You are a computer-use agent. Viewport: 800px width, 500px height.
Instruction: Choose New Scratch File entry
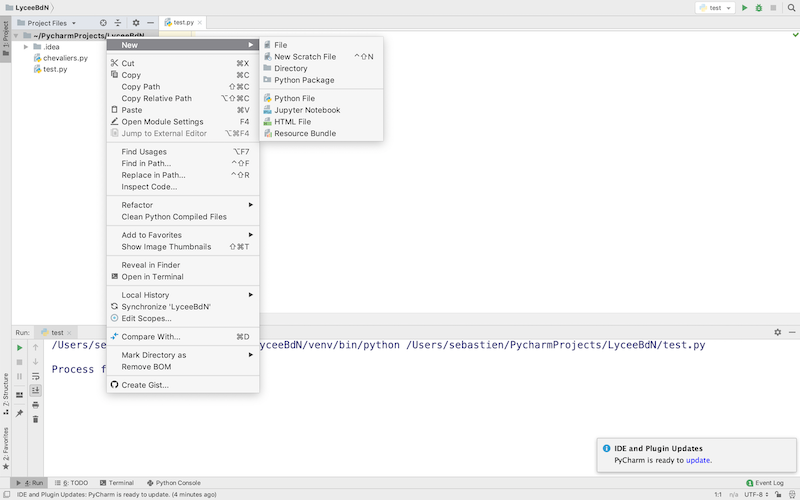coord(321,57)
